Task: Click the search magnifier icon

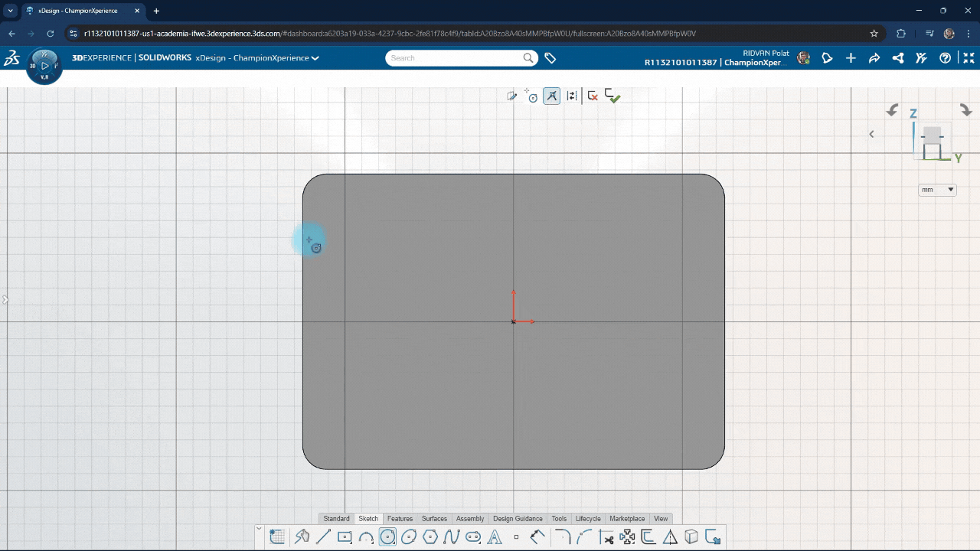Action: click(x=528, y=58)
